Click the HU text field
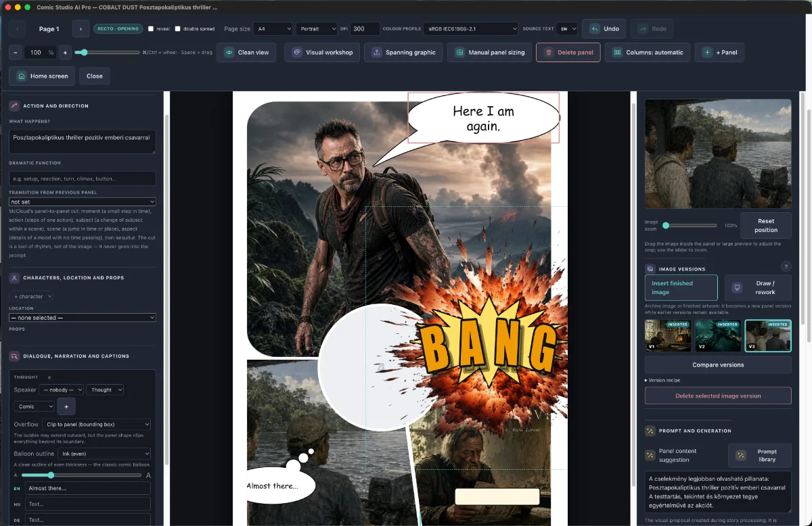 pos(88,504)
